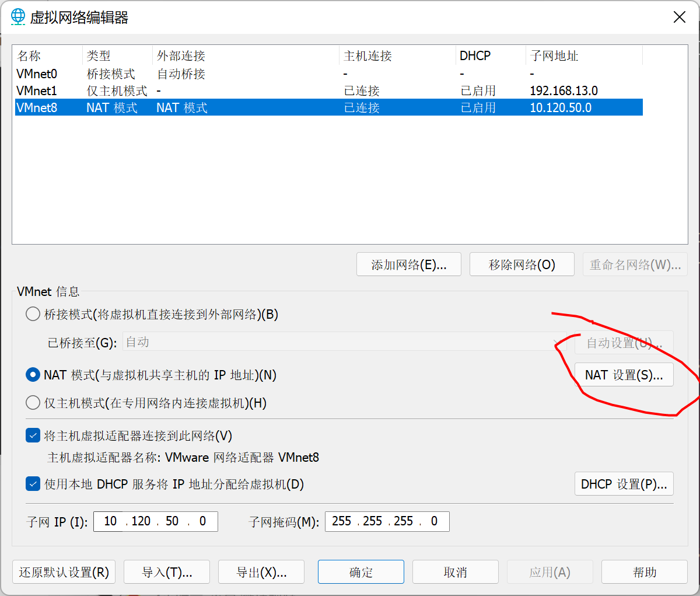The width and height of the screenshot is (700, 596).
Task: Click 已启用 DHCP cell in VMnet1 row
Action: pos(478,91)
